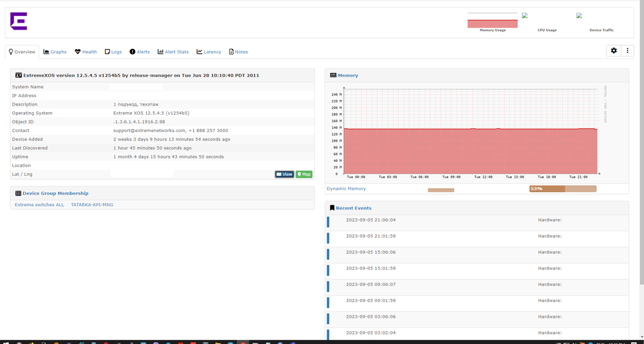Open the Health tab
644x344 pixels.
click(x=86, y=52)
